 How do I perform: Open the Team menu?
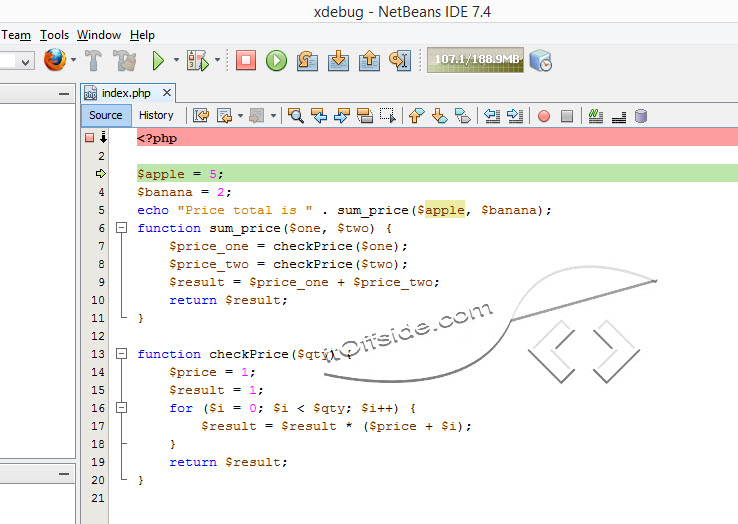16,35
